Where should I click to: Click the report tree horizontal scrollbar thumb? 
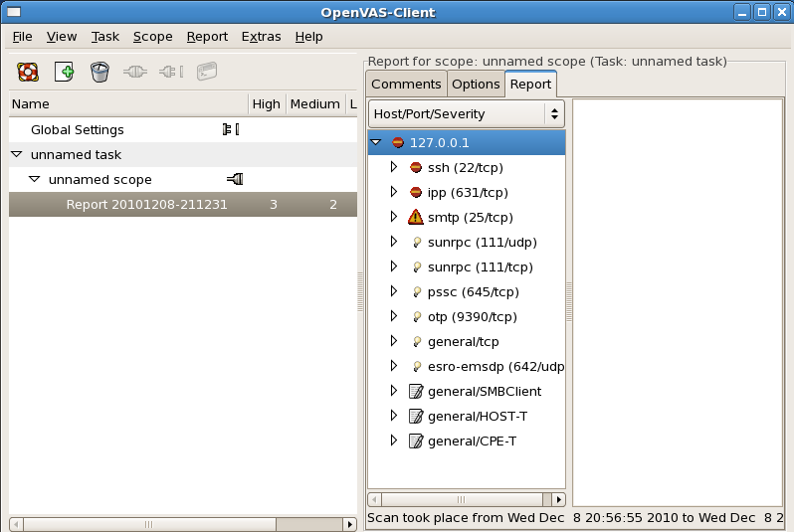tap(462, 499)
